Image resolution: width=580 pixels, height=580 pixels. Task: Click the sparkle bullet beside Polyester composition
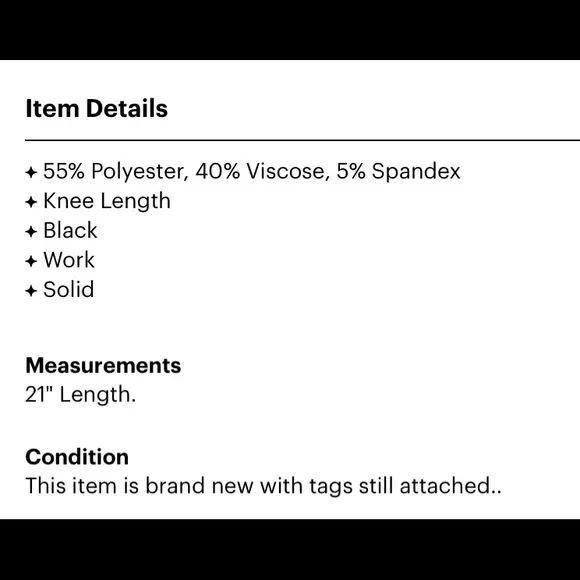(x=31, y=172)
